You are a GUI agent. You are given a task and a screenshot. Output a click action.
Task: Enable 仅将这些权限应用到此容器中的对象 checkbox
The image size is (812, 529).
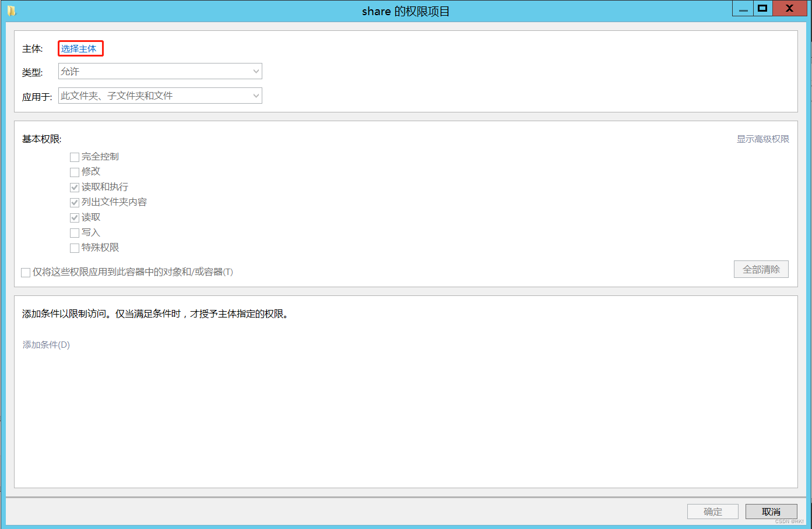tap(26, 272)
